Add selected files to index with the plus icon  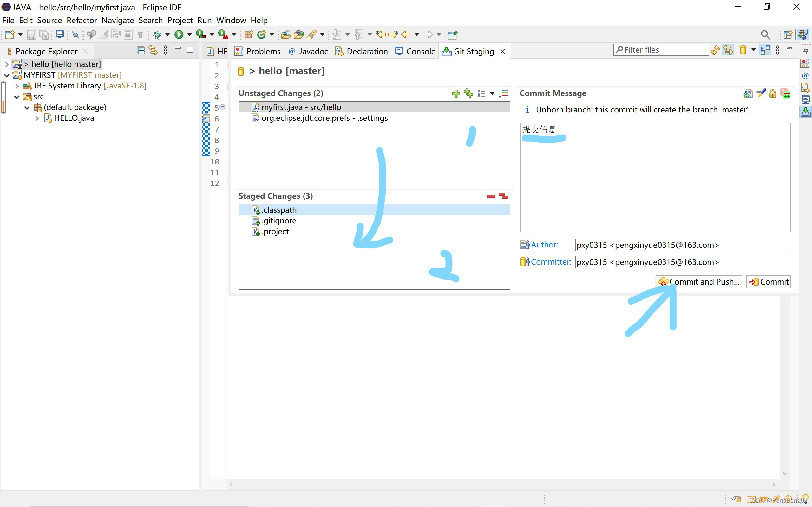(456, 93)
